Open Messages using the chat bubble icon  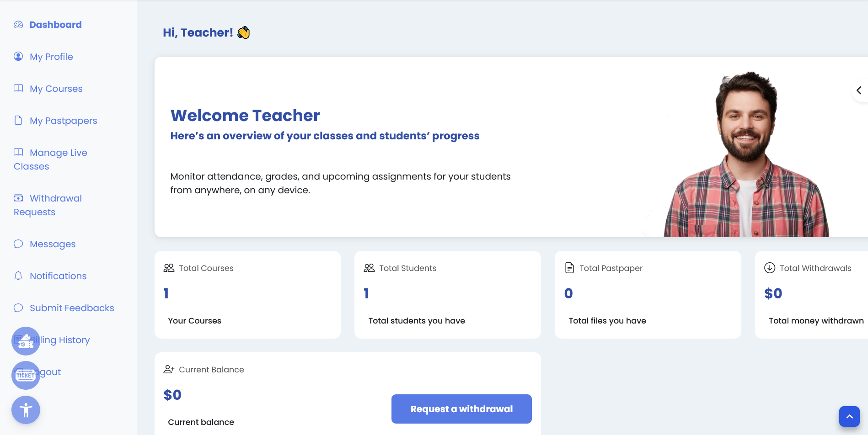(x=18, y=244)
